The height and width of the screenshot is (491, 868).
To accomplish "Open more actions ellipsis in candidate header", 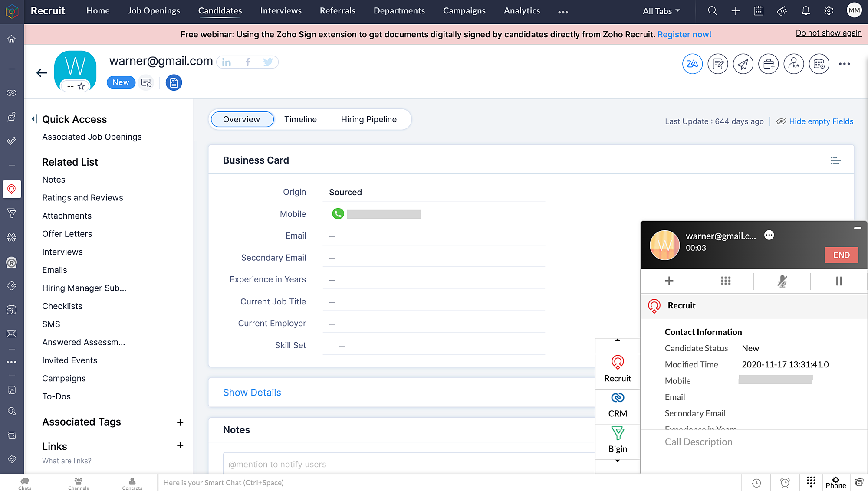I will click(844, 64).
